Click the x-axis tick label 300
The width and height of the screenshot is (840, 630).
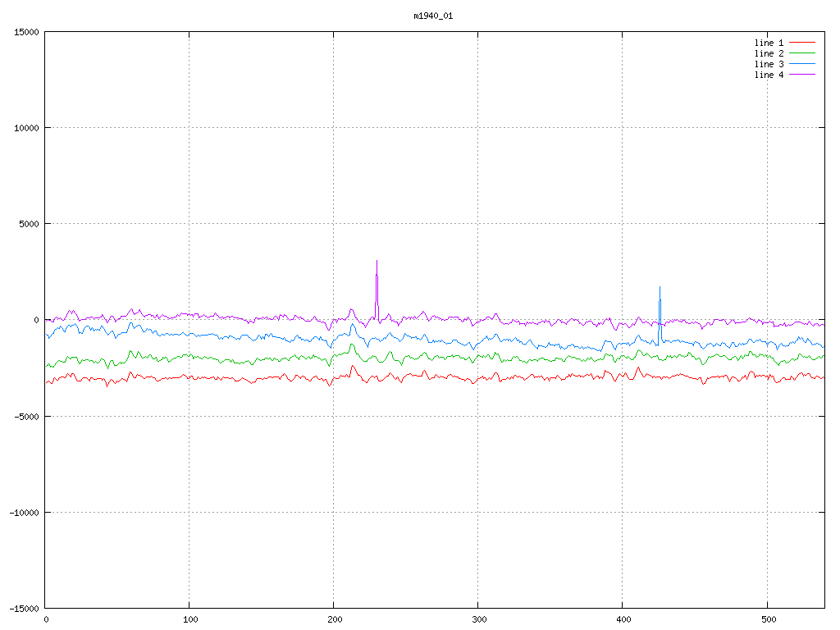478,619
